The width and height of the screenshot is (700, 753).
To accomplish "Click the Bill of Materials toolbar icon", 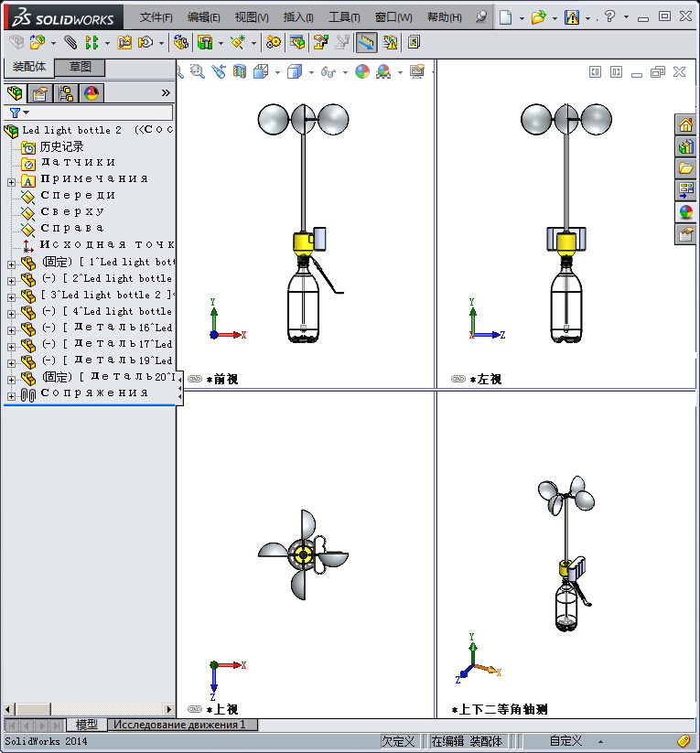I will (x=297, y=42).
